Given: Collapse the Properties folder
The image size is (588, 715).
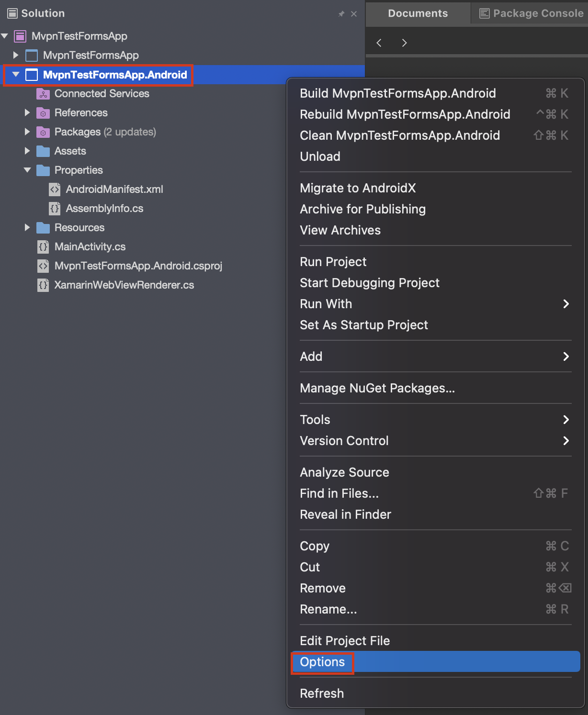Looking at the screenshot, I should [27, 170].
